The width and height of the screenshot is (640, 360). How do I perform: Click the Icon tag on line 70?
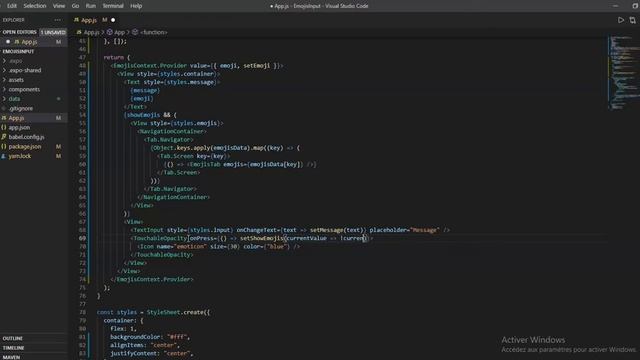pyautogui.click(x=147, y=247)
